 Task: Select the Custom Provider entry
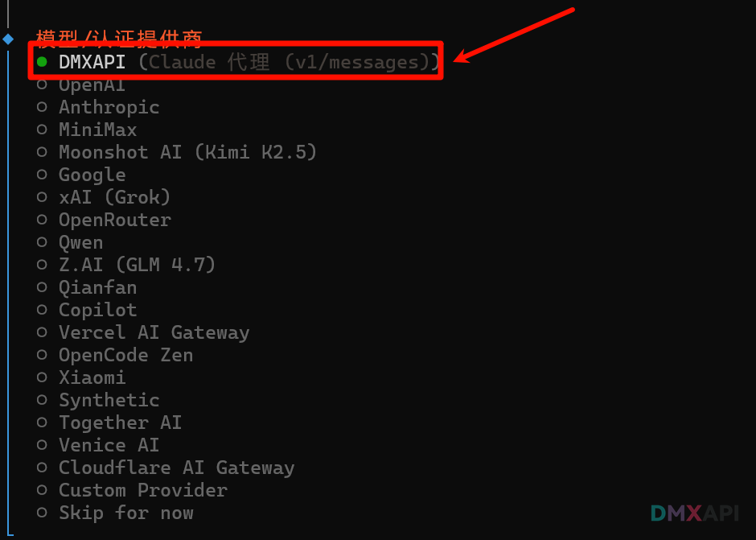pos(142,490)
